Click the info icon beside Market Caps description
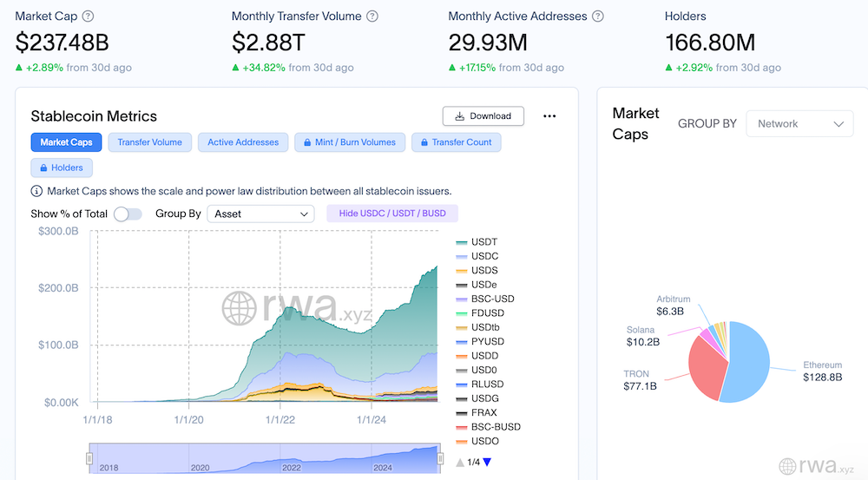This screenshot has height=480, width=868. coord(36,191)
